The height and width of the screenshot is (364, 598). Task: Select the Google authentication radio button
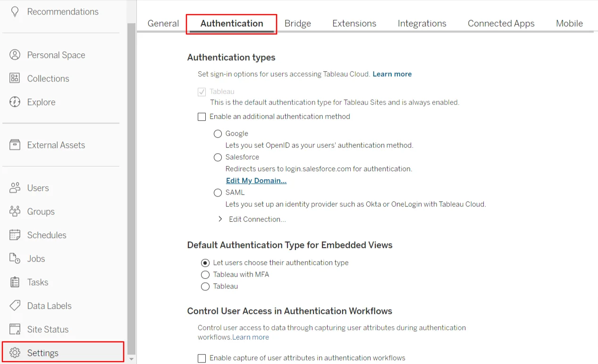(218, 134)
